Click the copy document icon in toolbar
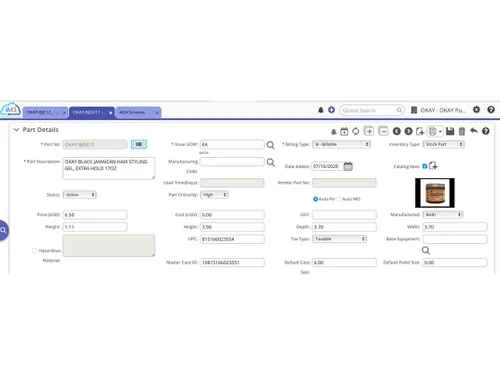500x375 pixels. click(432, 131)
